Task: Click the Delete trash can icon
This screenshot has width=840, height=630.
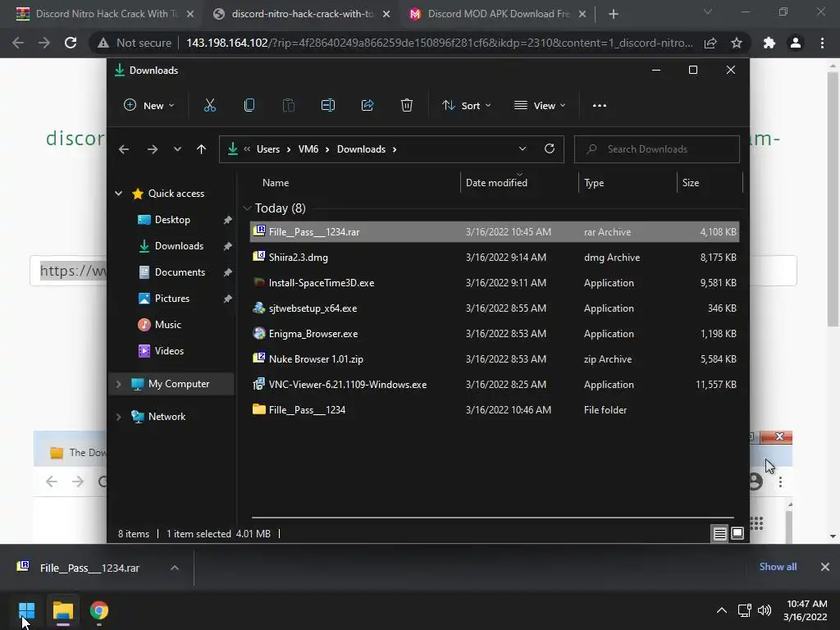Action: pos(407,106)
